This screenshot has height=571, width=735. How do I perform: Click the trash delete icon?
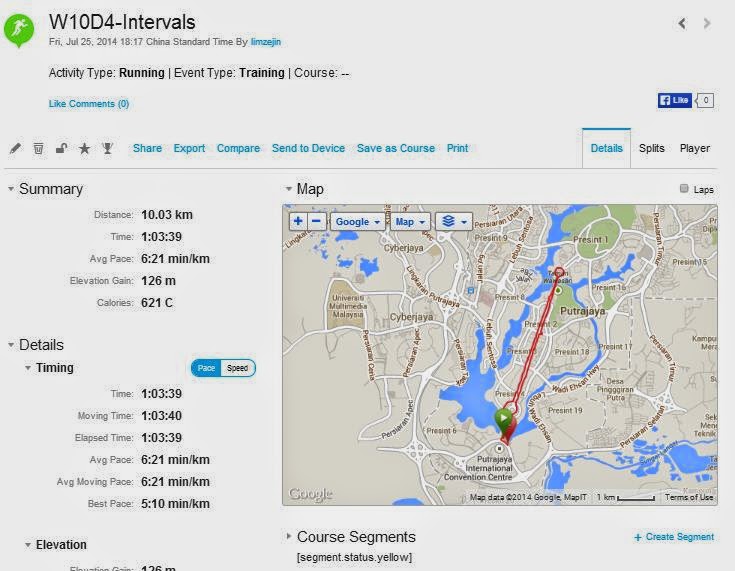pos(38,149)
